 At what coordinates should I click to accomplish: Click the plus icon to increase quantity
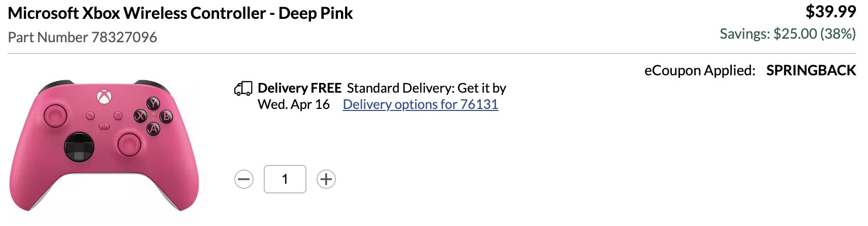326,179
